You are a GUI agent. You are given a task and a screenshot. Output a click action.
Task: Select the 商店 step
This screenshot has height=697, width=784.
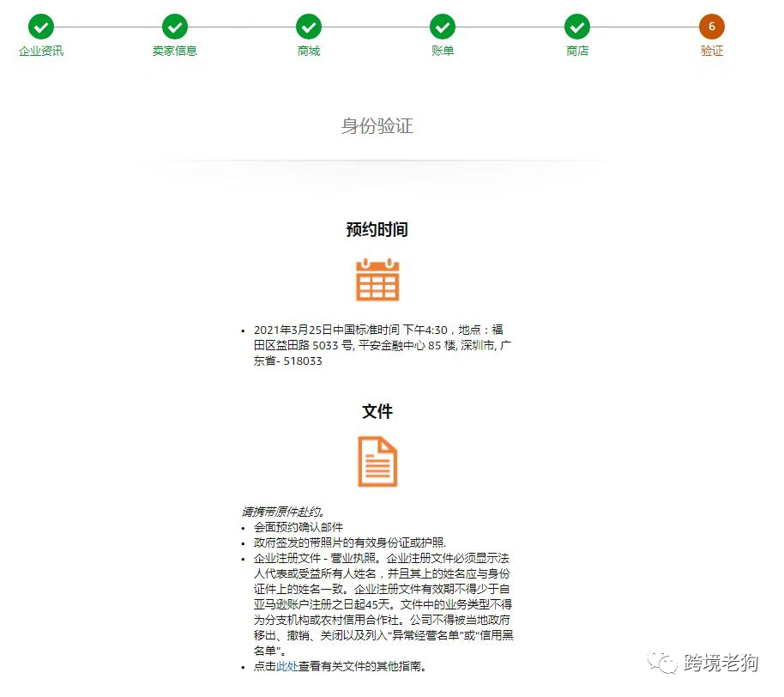pos(576,51)
